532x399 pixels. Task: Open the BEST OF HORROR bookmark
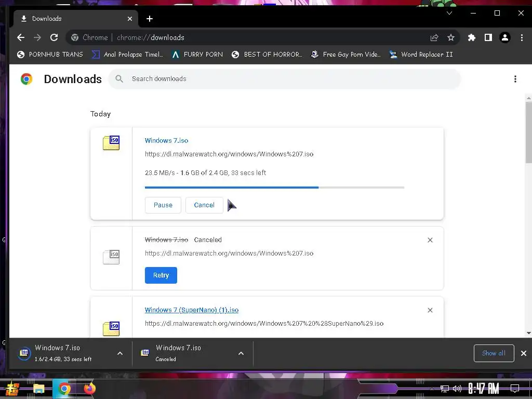click(267, 54)
